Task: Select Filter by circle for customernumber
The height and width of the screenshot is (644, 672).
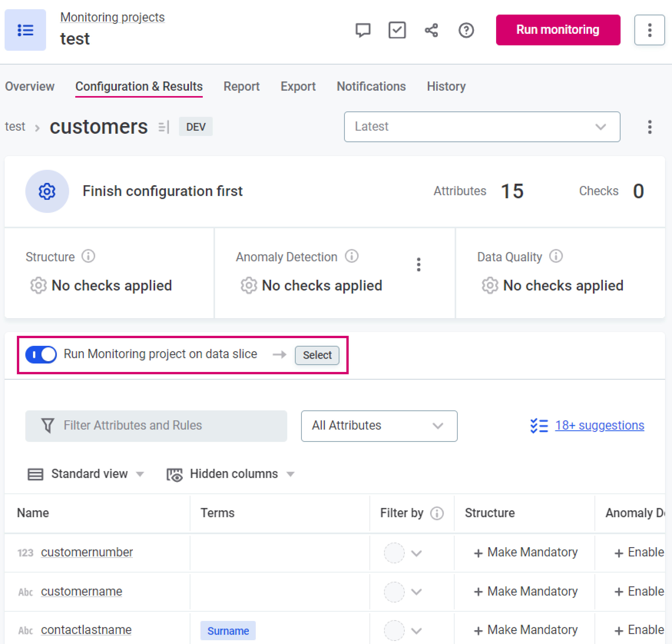Action: pyautogui.click(x=394, y=553)
